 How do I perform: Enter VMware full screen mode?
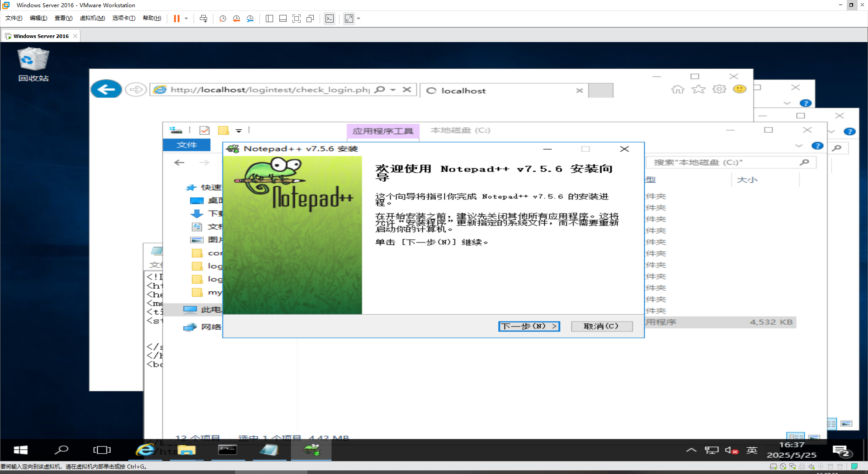tap(297, 19)
